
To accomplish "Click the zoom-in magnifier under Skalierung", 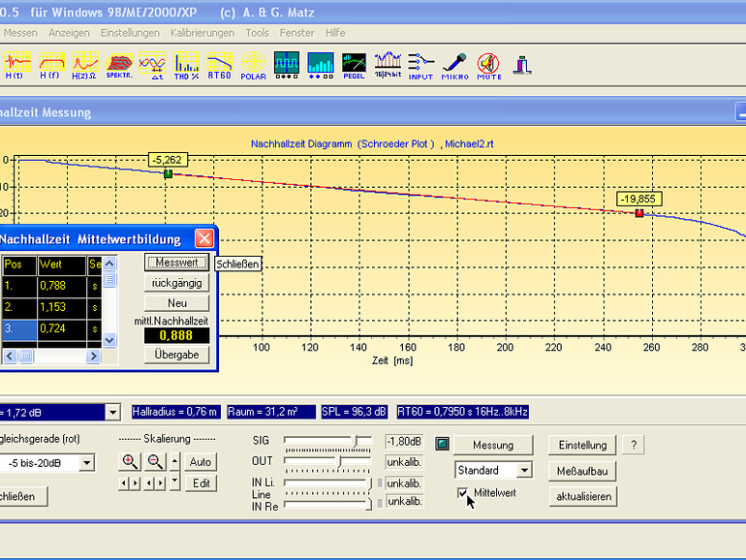I will tap(130, 462).
